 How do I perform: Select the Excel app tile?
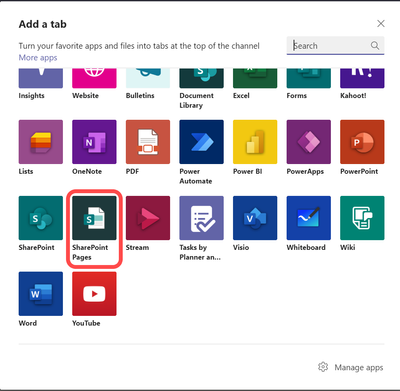pyautogui.click(x=255, y=78)
